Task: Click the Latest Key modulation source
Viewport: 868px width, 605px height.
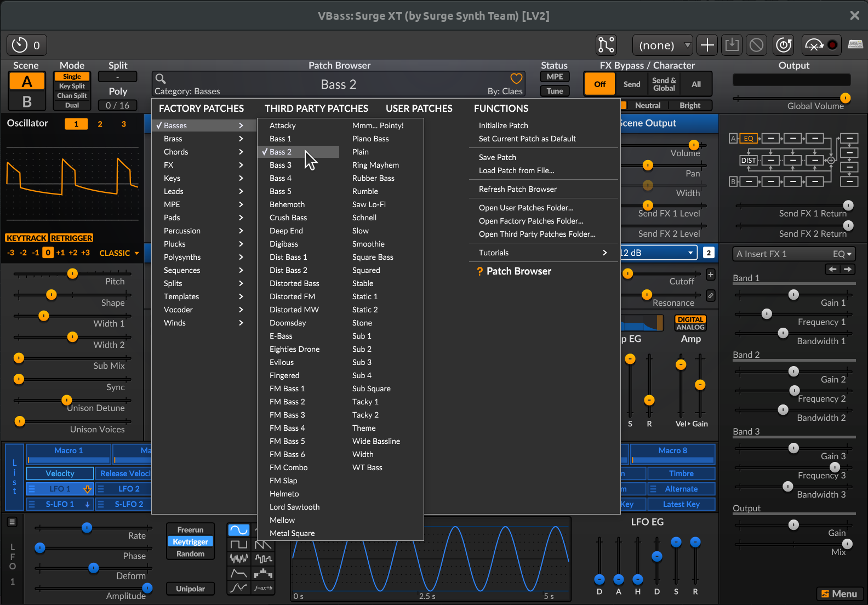Action: pos(681,504)
